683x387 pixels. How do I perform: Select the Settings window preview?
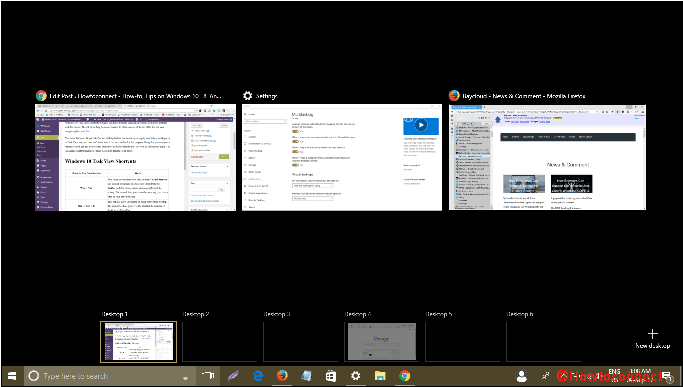(342, 157)
